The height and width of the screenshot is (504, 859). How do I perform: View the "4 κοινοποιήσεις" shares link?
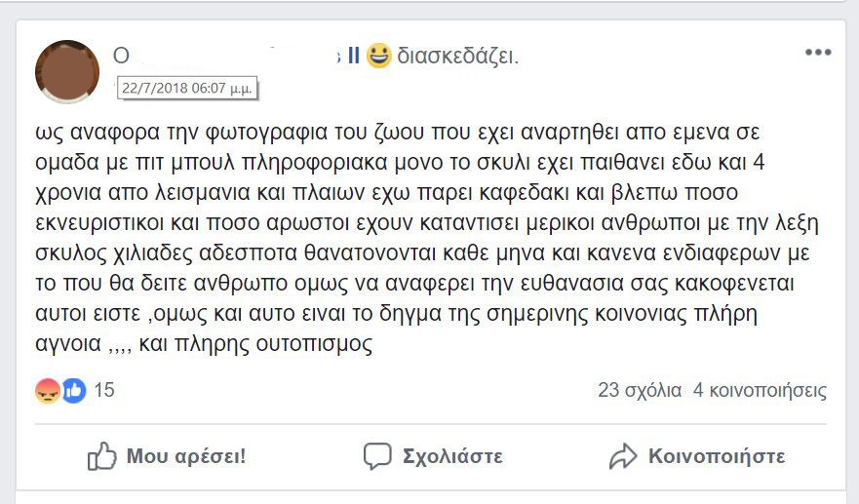coord(760,391)
